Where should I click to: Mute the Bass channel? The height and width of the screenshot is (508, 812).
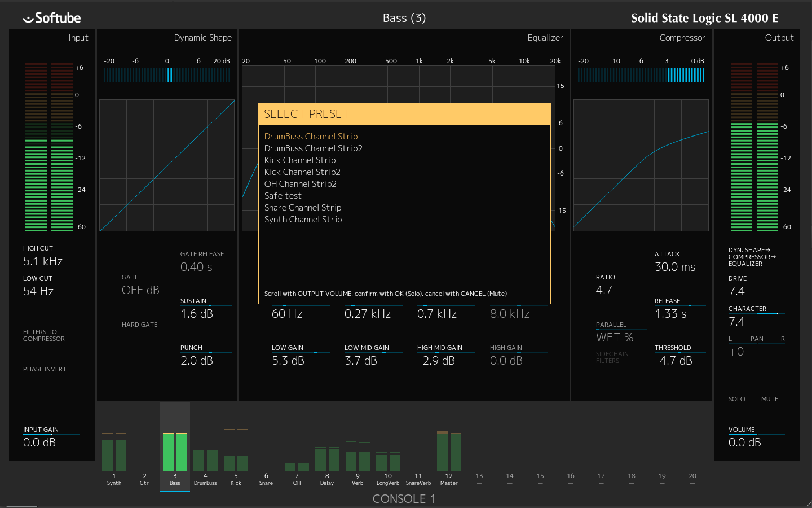click(x=769, y=399)
